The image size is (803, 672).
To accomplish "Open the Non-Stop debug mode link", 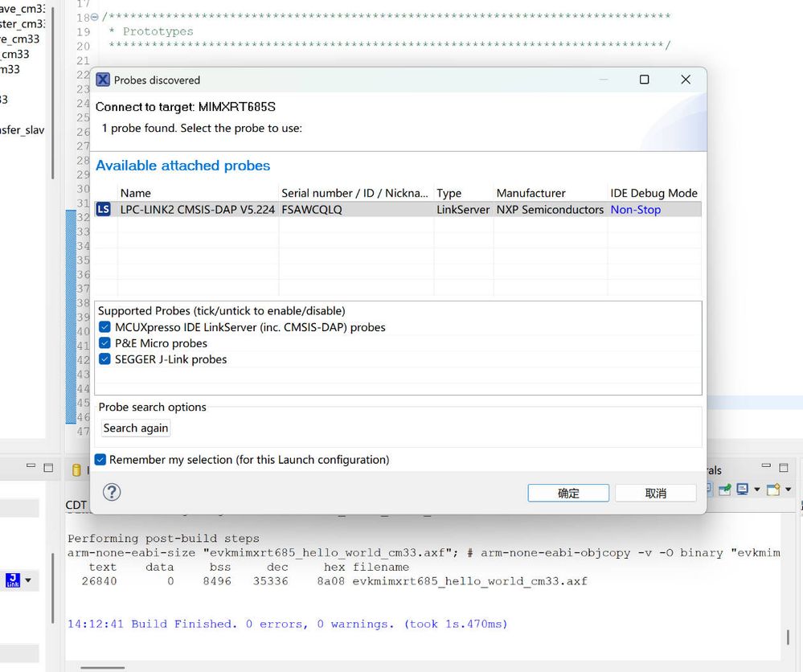I will click(x=635, y=209).
